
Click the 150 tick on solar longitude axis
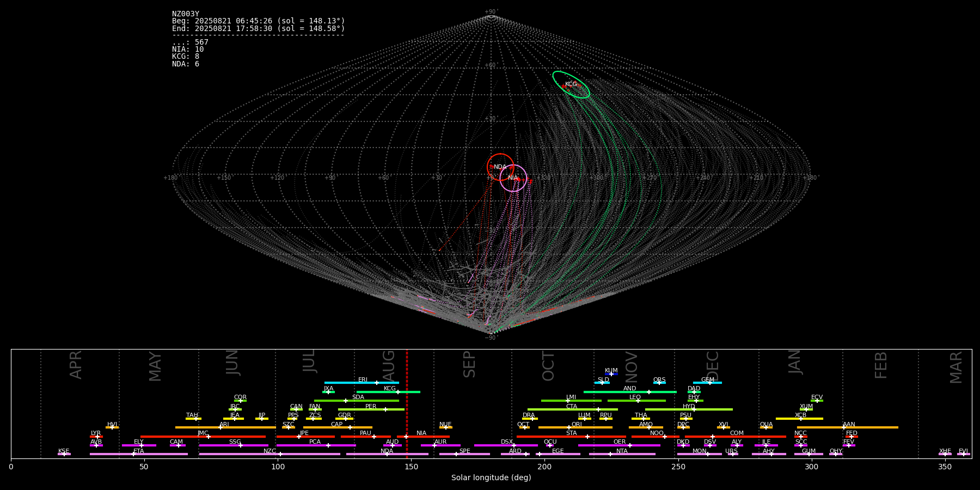pyautogui.click(x=411, y=467)
